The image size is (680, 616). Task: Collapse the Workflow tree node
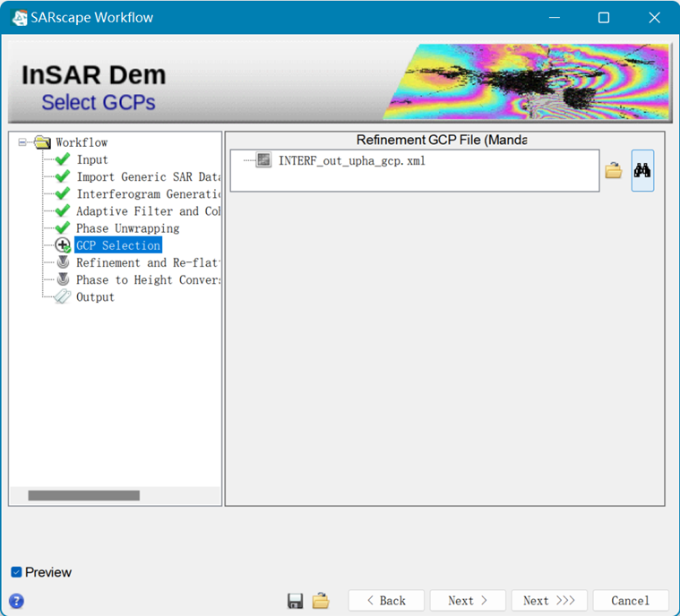22,142
